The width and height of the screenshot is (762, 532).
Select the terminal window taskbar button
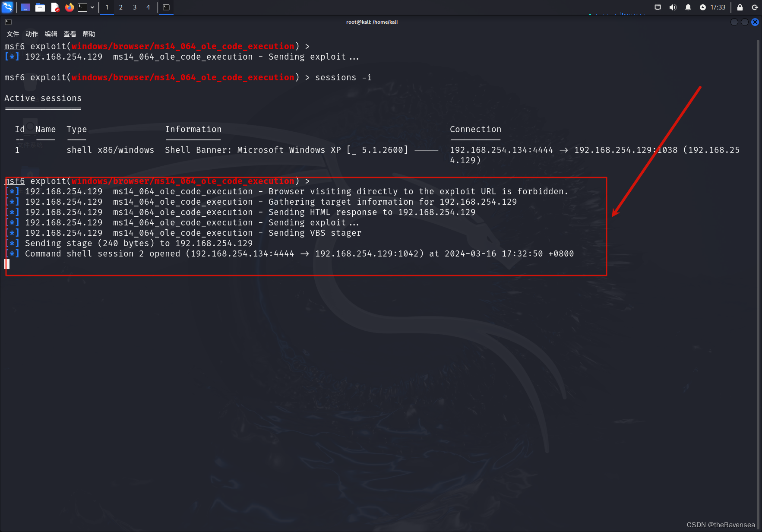pos(166,7)
